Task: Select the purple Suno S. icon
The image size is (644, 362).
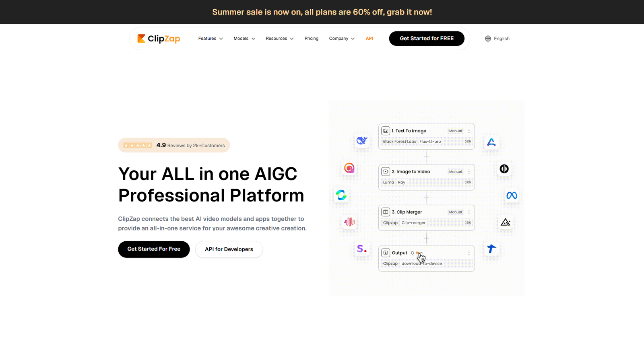Action: click(x=361, y=249)
